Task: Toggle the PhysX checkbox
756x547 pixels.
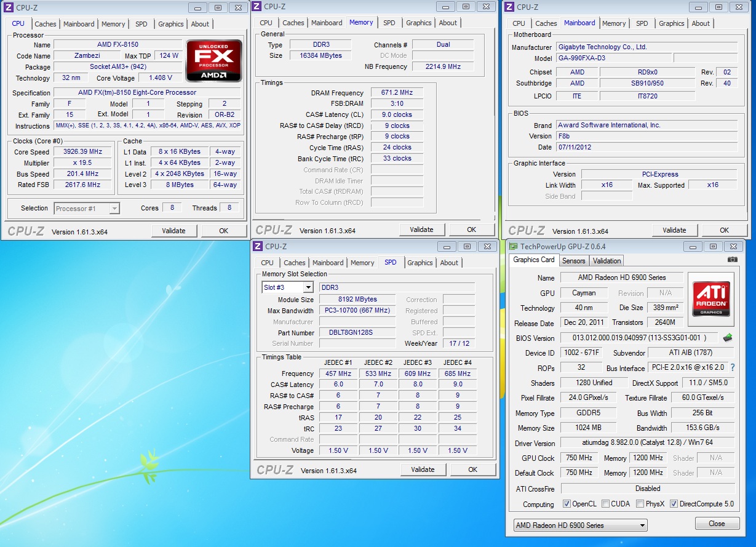Action: coord(640,504)
